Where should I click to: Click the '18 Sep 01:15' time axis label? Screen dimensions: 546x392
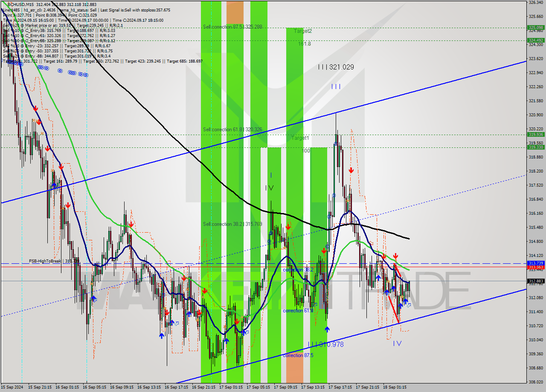click(395, 387)
